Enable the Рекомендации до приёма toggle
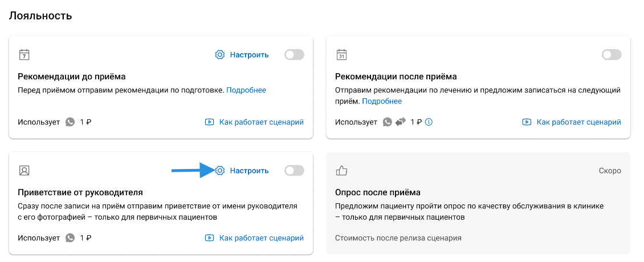644x262 pixels. [x=294, y=55]
